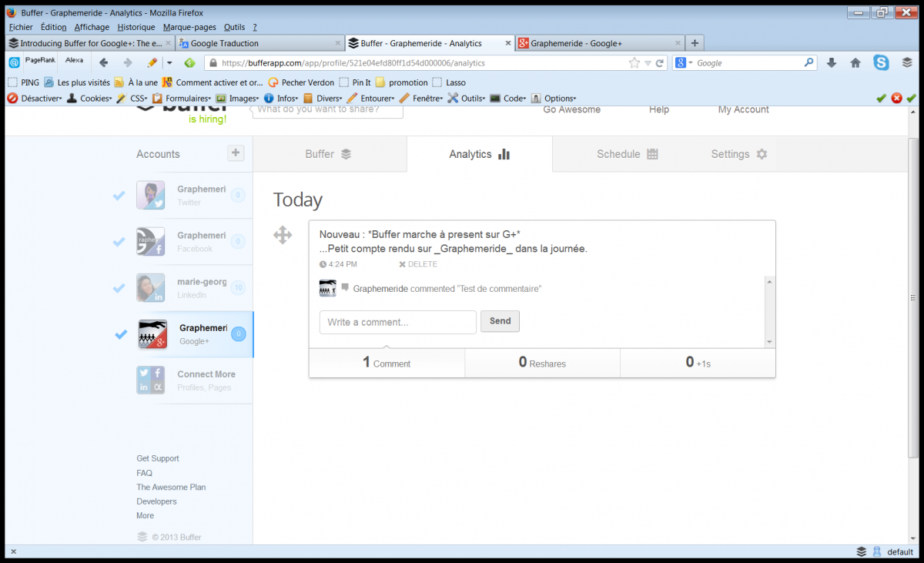Open the Fenêtre developer dropdown
Image resolution: width=924 pixels, height=563 pixels.
click(421, 99)
